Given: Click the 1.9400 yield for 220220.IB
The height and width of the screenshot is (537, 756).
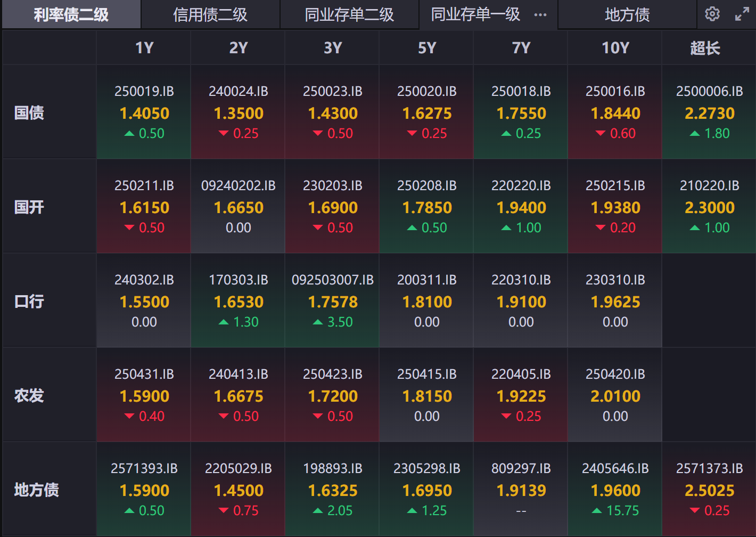Looking at the screenshot, I should [521, 208].
